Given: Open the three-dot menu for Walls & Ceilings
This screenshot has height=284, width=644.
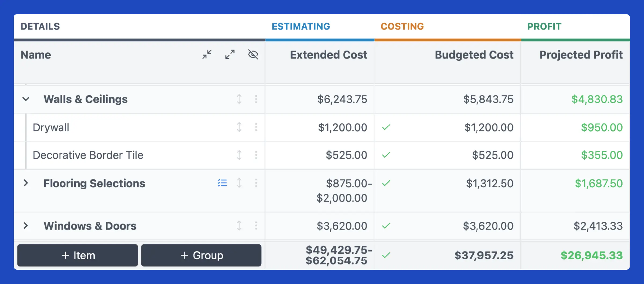Looking at the screenshot, I should (x=256, y=99).
